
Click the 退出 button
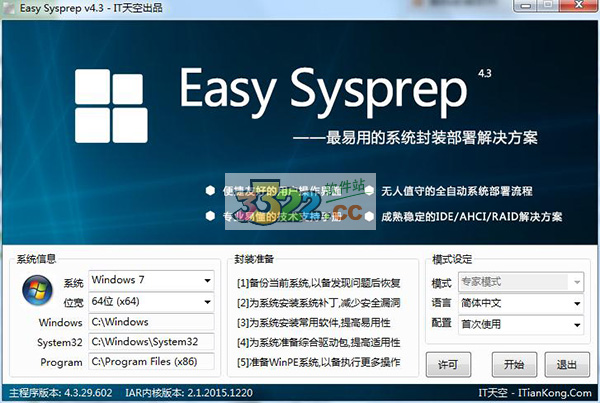point(567,365)
